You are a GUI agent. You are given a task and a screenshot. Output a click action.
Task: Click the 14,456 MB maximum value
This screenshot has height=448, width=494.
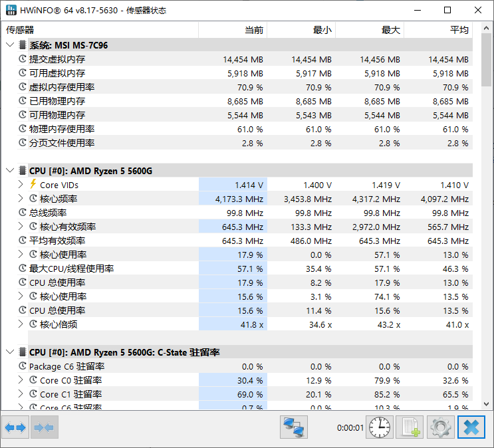click(x=380, y=60)
